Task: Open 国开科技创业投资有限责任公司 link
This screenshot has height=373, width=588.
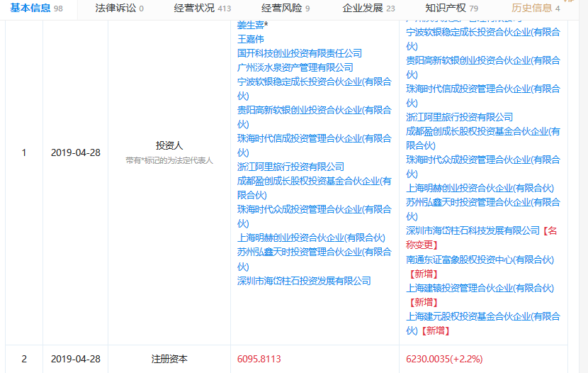Action: coord(300,53)
